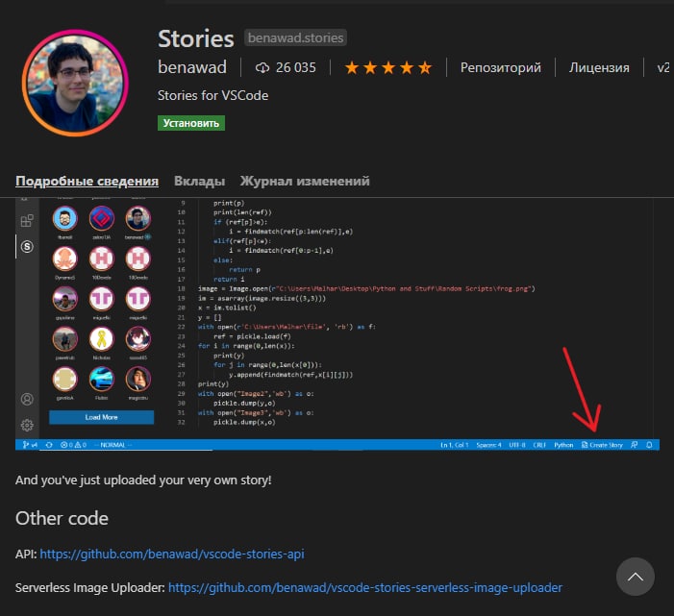Click the Load More button
The image size is (674, 616).
[x=102, y=417]
